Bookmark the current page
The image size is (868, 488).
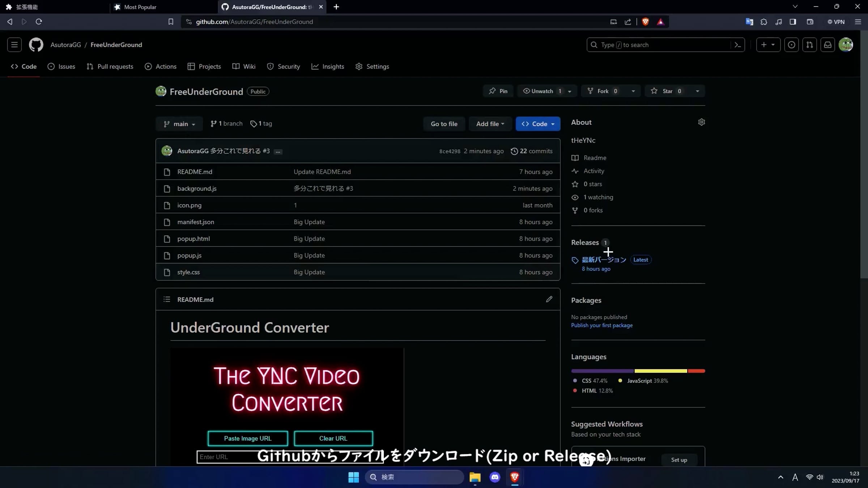click(170, 22)
